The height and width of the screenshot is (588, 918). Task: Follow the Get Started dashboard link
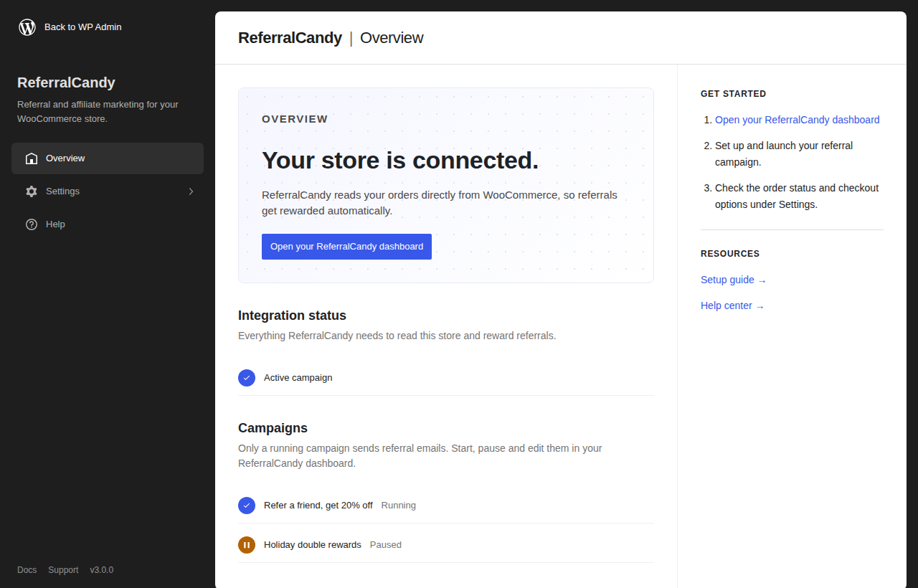[x=797, y=120]
